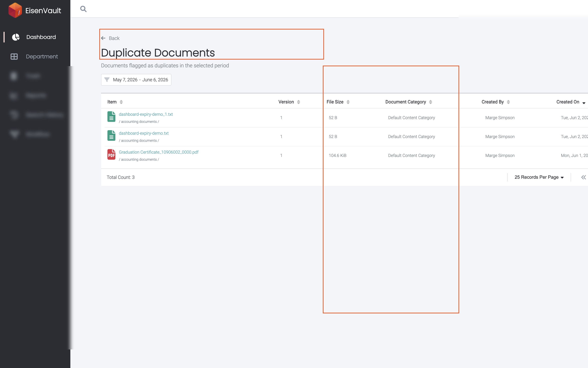The width and height of the screenshot is (588, 368).
Task: Click Default Content Category in dashboard-expiry-demo.txt row
Action: [x=411, y=137]
